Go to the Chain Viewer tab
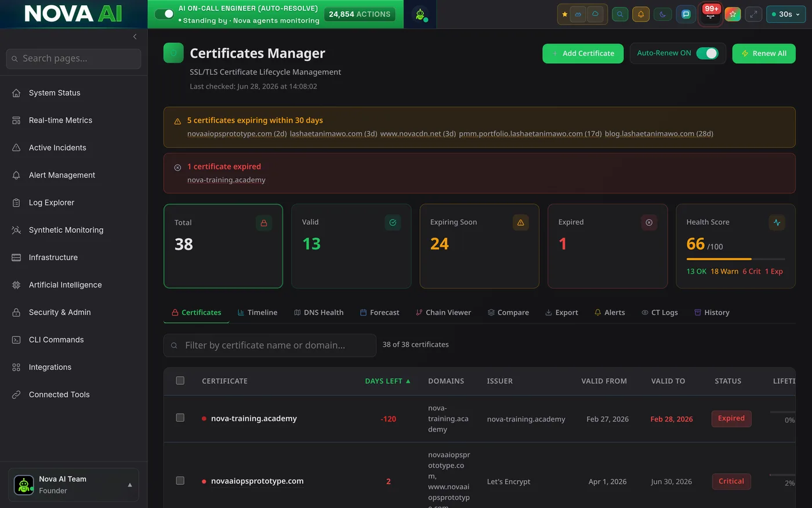The height and width of the screenshot is (508, 812). click(443, 312)
